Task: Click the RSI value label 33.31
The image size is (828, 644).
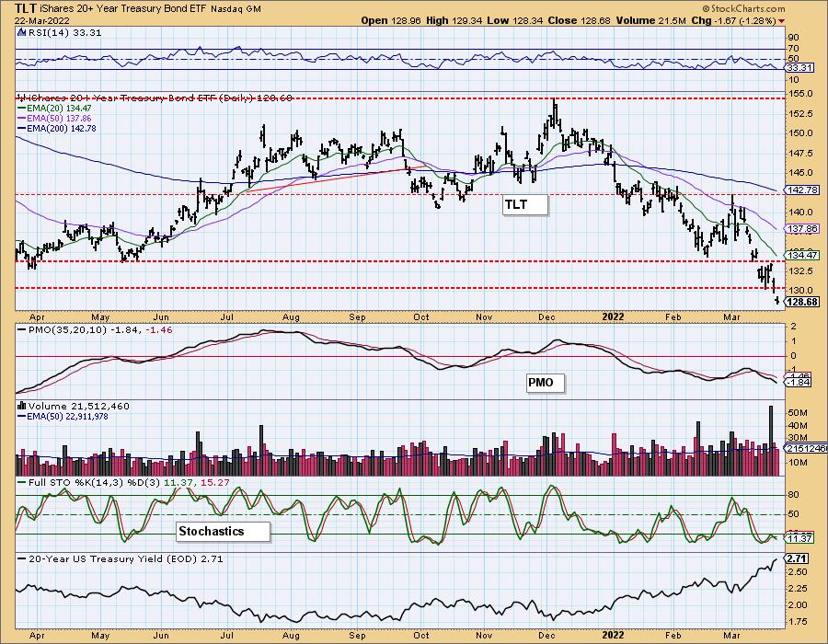Action: [x=799, y=68]
